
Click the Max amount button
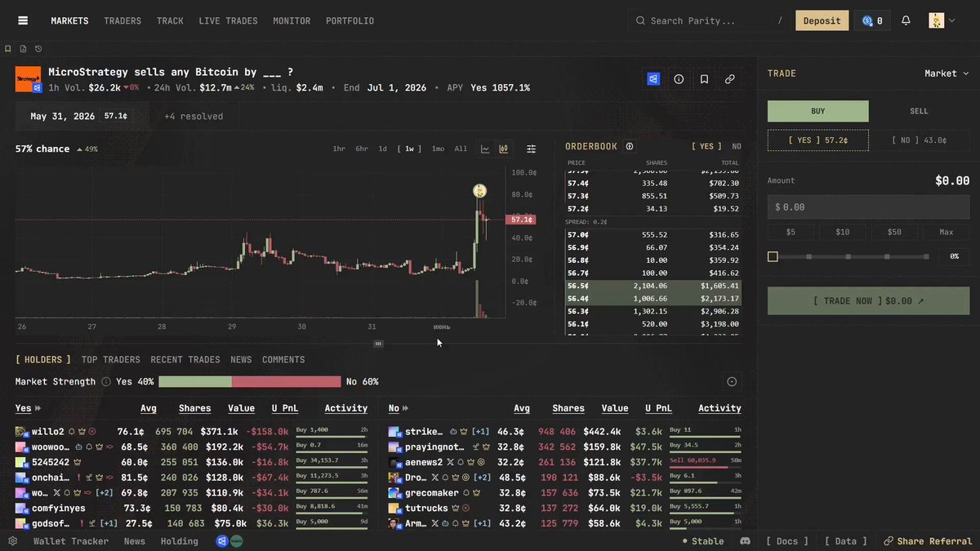(946, 232)
